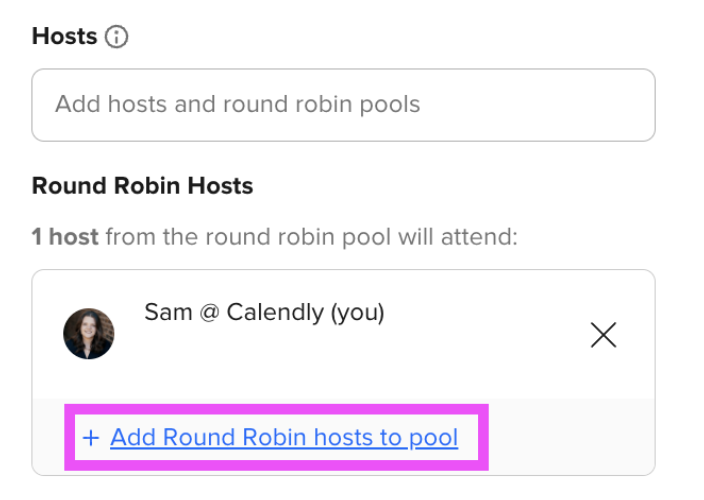704x500 pixels.
Task: Open the Hosts info tooltip icon
Action: coord(117,36)
